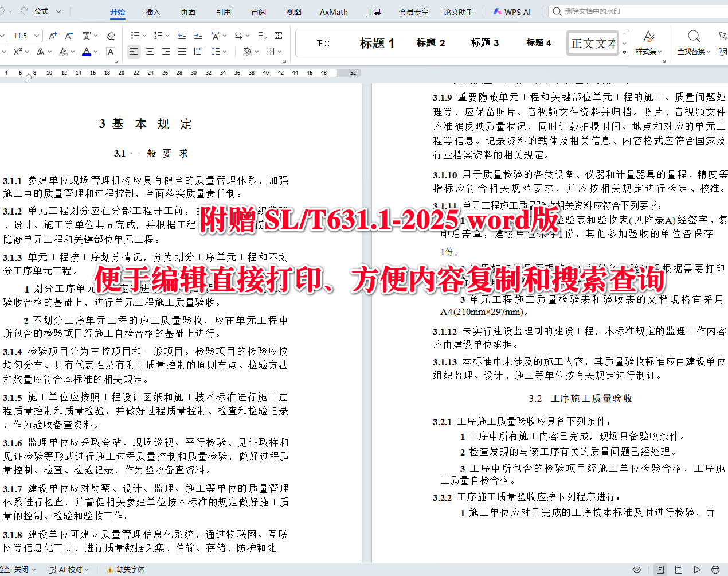Screen dimensions: 728x576
Task: Apply text effects outlined A icon
Action: (x=40, y=52)
